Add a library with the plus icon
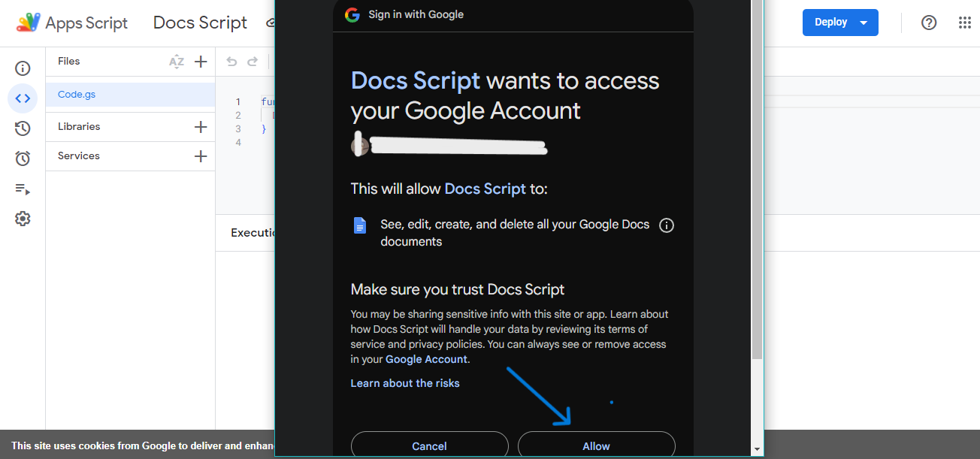Screen dimensions: 980x459 tap(201, 127)
